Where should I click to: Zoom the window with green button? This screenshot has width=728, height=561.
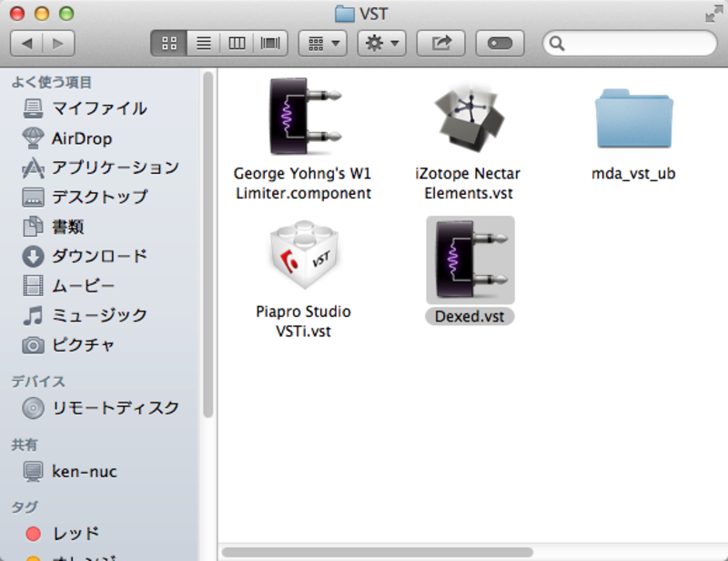point(66,14)
